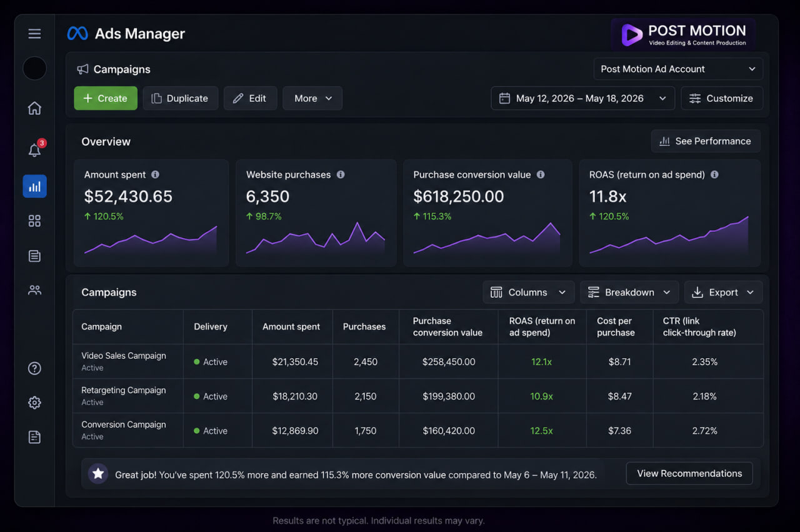Open Help question mark icon
The image size is (800, 532).
click(x=34, y=368)
